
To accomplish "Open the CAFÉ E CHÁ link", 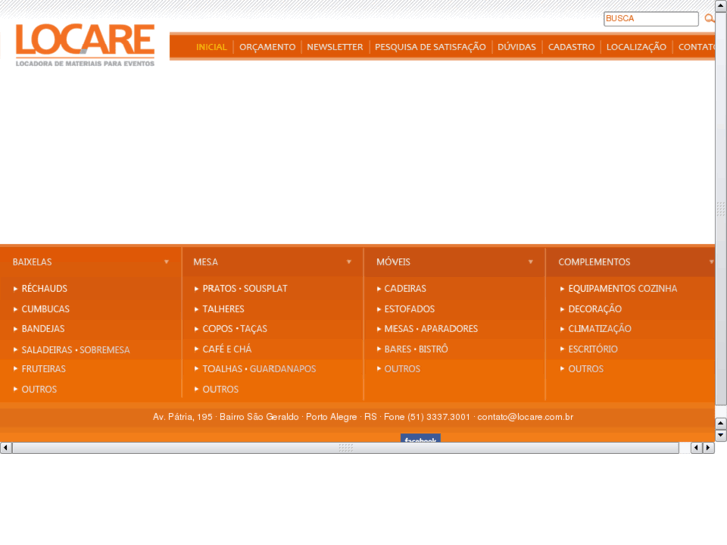I will [227, 349].
